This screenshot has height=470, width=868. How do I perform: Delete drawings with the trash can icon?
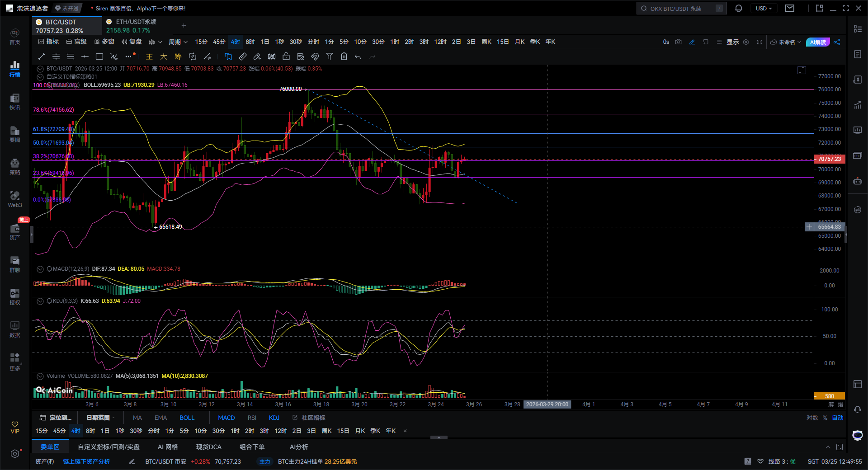tap(344, 56)
